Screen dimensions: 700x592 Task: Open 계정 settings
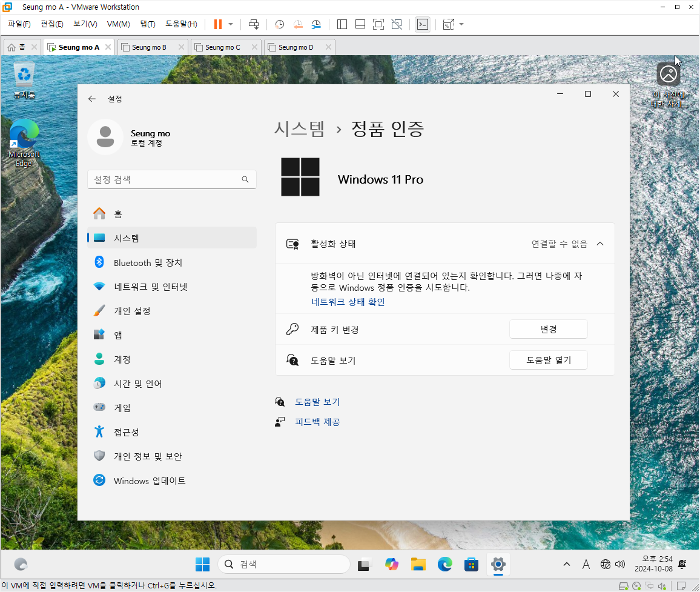point(172,359)
